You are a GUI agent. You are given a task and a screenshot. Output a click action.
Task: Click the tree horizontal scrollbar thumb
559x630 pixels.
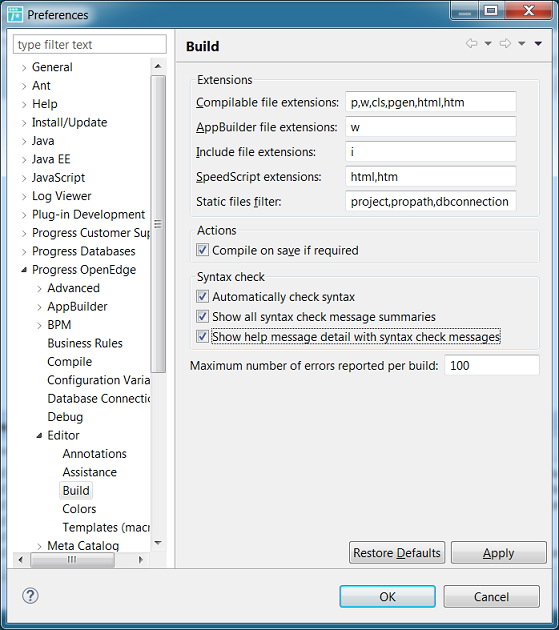pos(72,559)
